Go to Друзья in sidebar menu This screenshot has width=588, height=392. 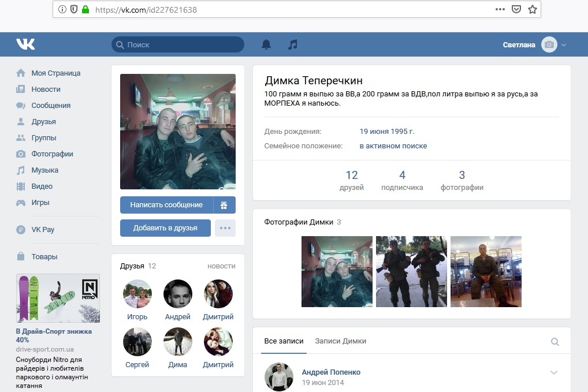point(43,122)
